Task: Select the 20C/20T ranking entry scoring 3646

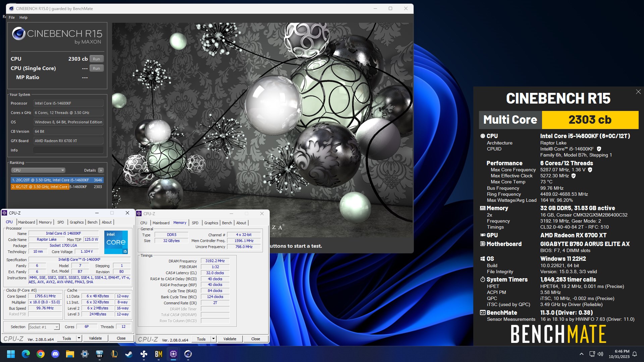Action: click(x=57, y=180)
